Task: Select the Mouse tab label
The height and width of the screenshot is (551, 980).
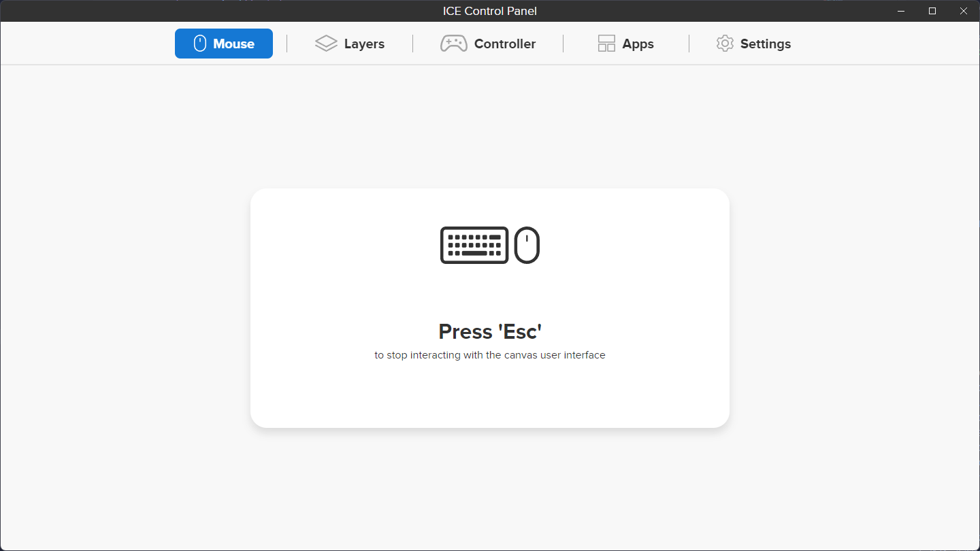Action: click(x=233, y=44)
